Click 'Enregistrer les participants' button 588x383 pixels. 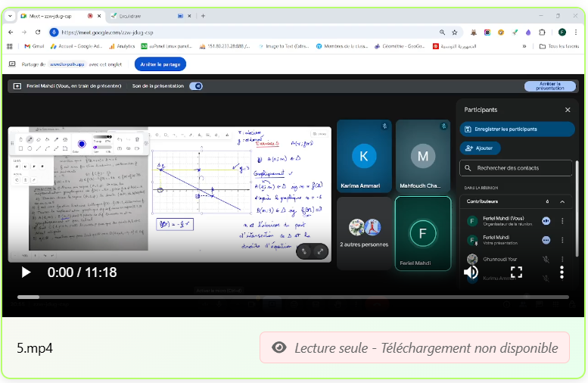point(517,129)
